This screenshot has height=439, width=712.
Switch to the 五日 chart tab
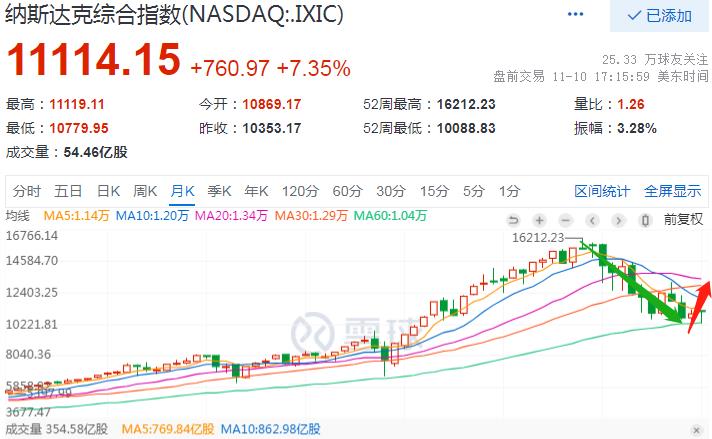(68, 191)
